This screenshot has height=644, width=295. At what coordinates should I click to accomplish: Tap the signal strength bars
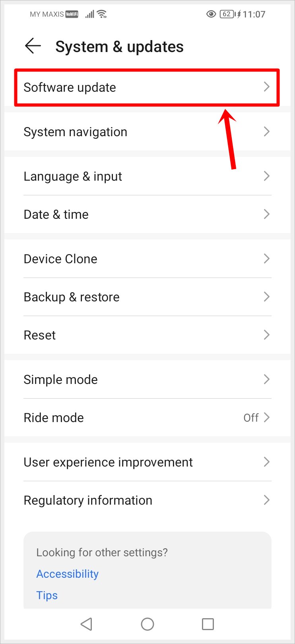tap(89, 14)
